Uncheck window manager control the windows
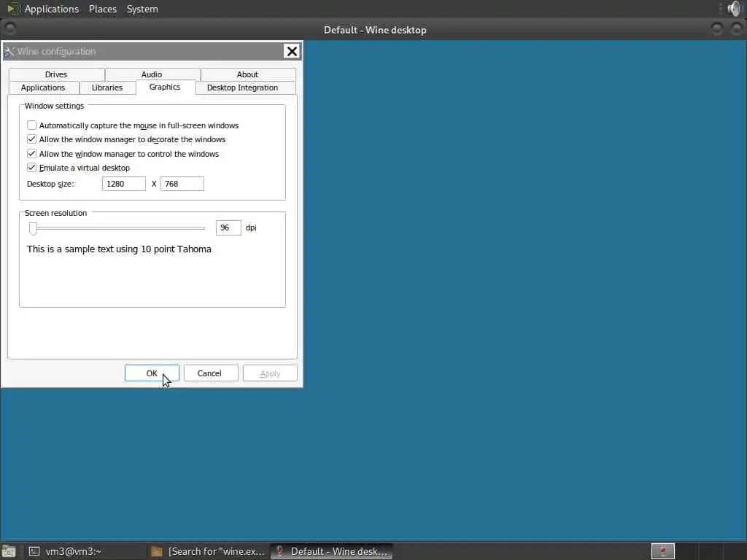Screen dimensions: 747x560 tap(31, 153)
